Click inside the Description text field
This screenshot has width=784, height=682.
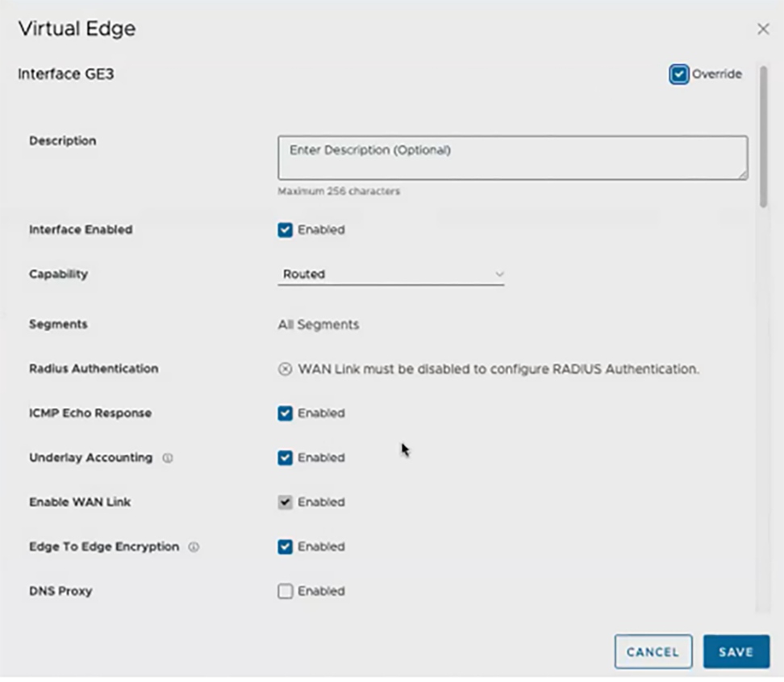pos(513,157)
